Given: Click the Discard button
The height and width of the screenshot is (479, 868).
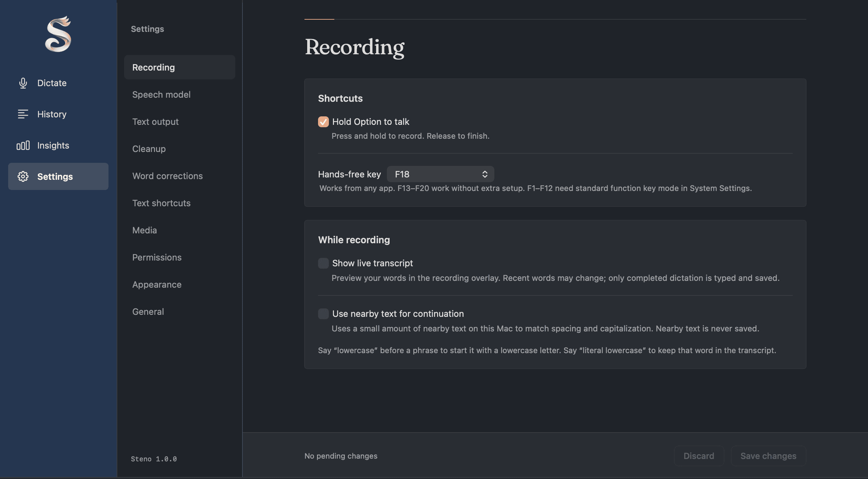Looking at the screenshot, I should [699, 456].
